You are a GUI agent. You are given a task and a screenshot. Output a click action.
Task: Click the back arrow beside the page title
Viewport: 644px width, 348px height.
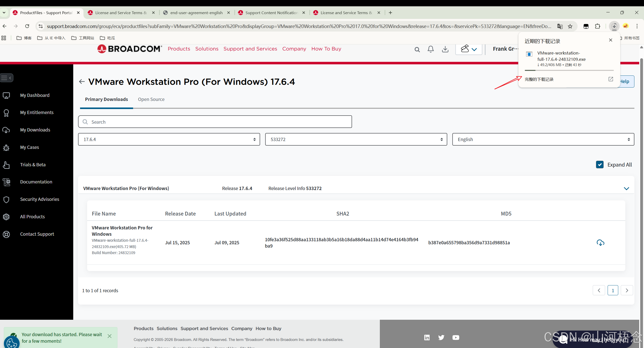click(82, 82)
